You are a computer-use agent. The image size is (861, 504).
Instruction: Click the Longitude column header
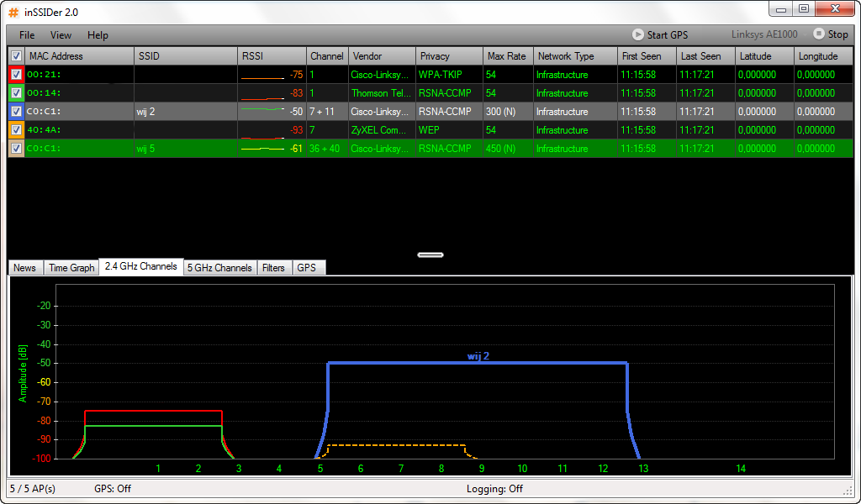[824, 56]
